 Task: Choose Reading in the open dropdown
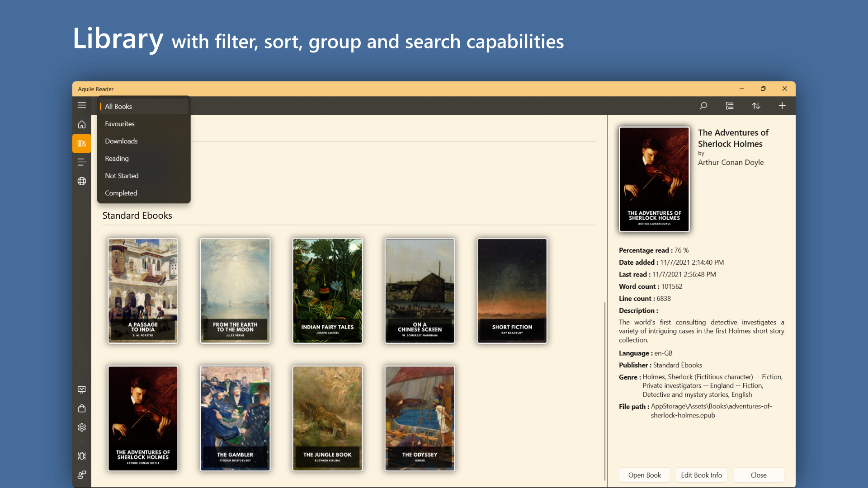pyautogui.click(x=116, y=158)
